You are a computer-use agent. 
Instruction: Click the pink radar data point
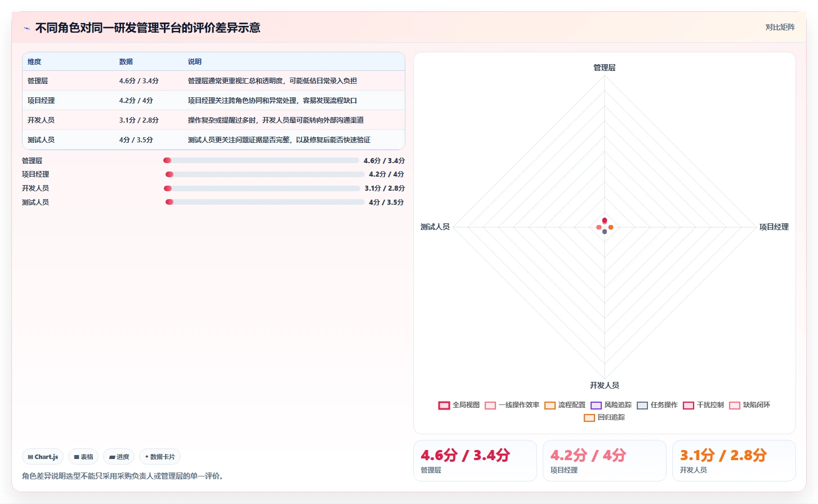point(598,227)
